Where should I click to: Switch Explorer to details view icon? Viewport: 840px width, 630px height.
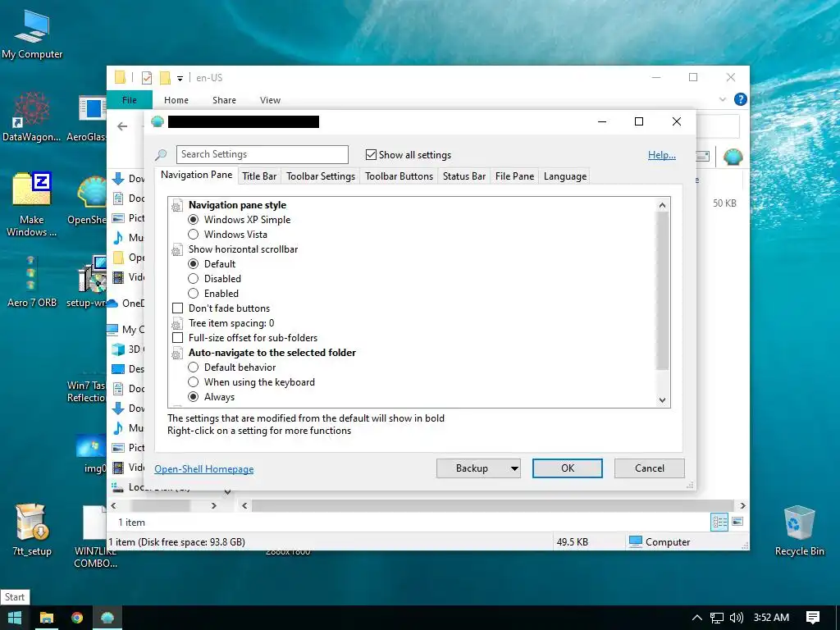click(x=719, y=521)
